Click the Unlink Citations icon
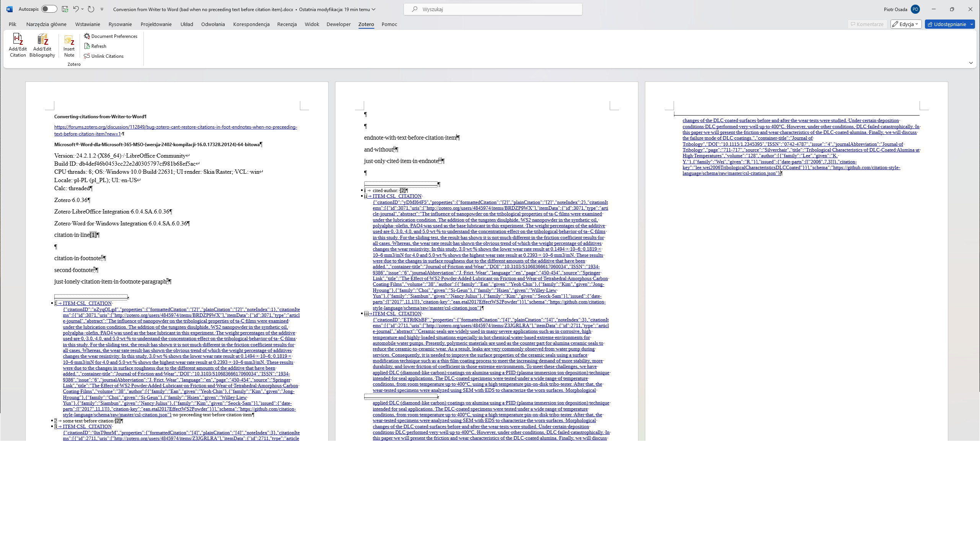The image size is (980, 533). (104, 56)
